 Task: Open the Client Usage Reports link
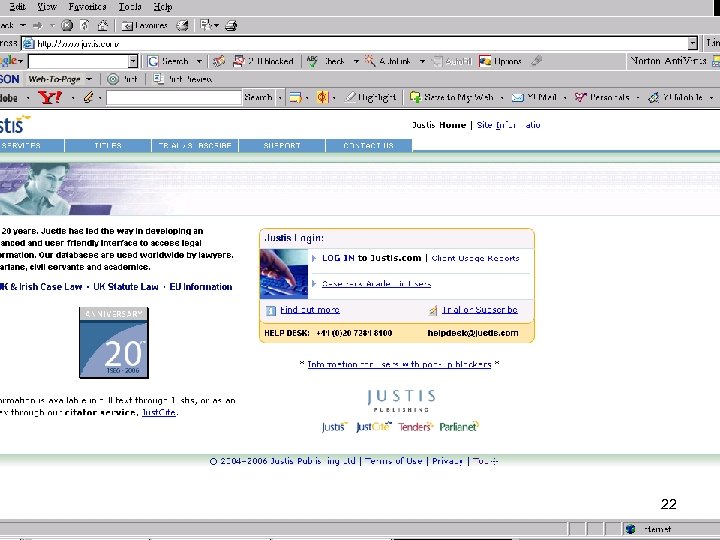[475, 258]
